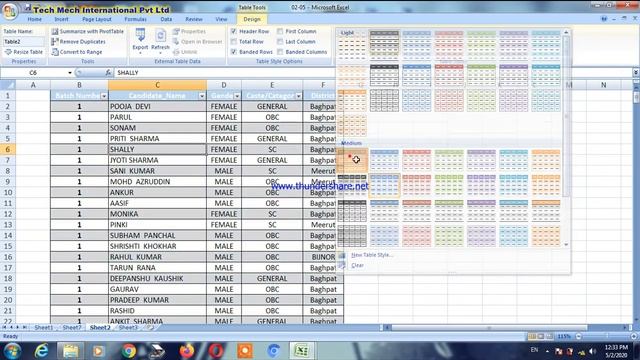Click the insert function fx icon

tap(108, 73)
